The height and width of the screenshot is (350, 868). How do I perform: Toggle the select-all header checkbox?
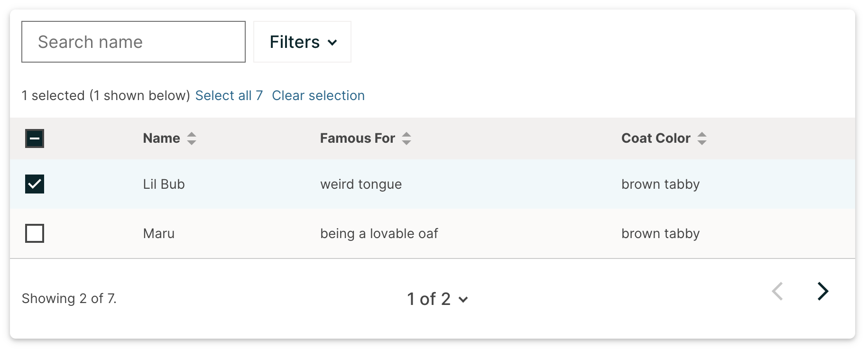[x=35, y=138]
